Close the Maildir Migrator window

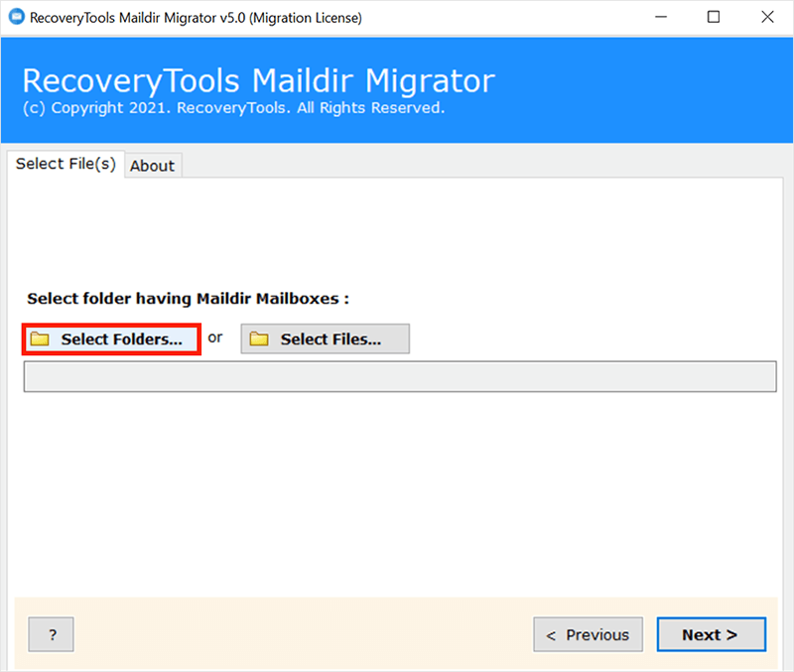pyautogui.click(x=767, y=18)
